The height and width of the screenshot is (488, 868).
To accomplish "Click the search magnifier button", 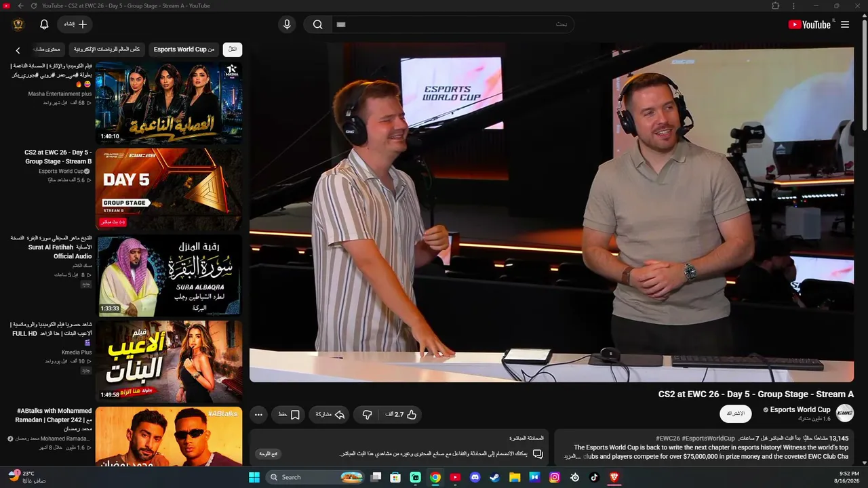I will click(317, 24).
